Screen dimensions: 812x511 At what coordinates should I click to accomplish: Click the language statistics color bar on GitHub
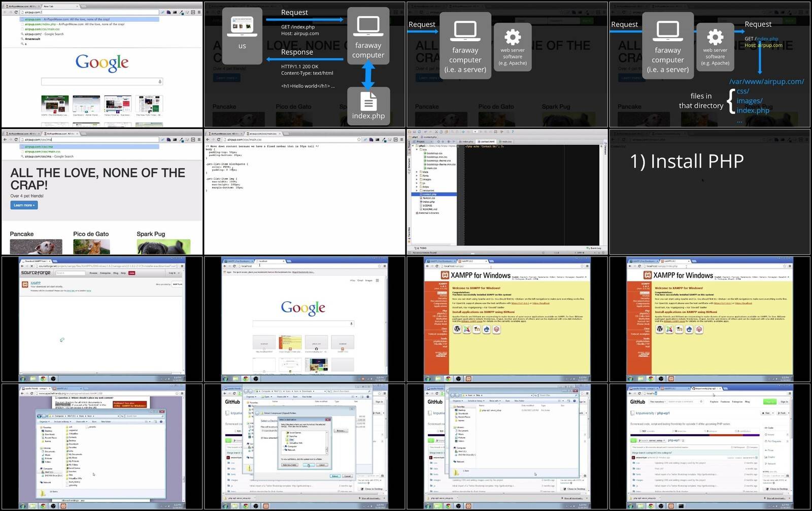pyautogui.click(x=694, y=435)
